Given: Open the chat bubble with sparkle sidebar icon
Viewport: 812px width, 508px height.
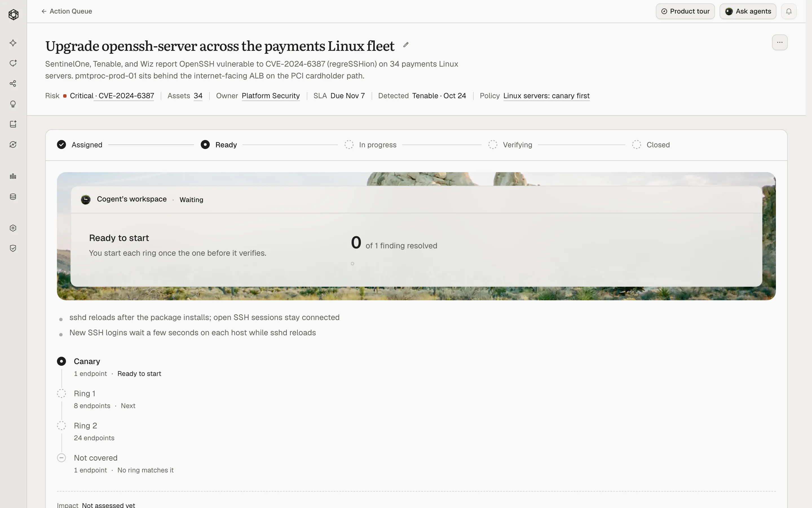Looking at the screenshot, I should pos(13,63).
